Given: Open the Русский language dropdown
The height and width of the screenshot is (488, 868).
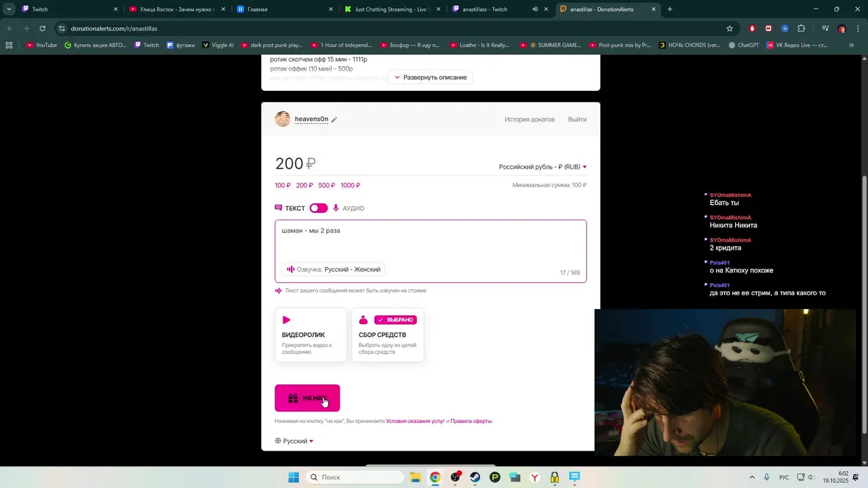Looking at the screenshot, I should click(x=294, y=441).
